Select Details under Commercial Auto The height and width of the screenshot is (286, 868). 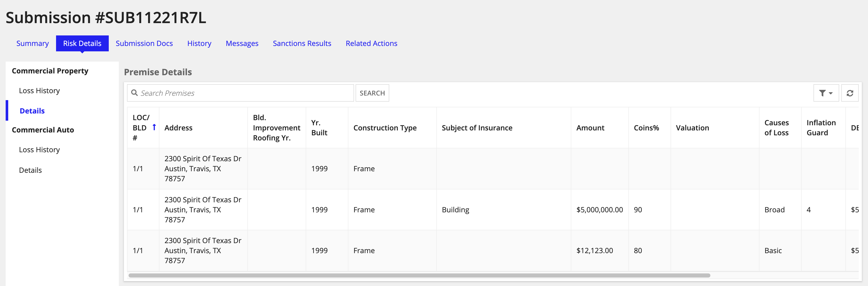point(30,170)
